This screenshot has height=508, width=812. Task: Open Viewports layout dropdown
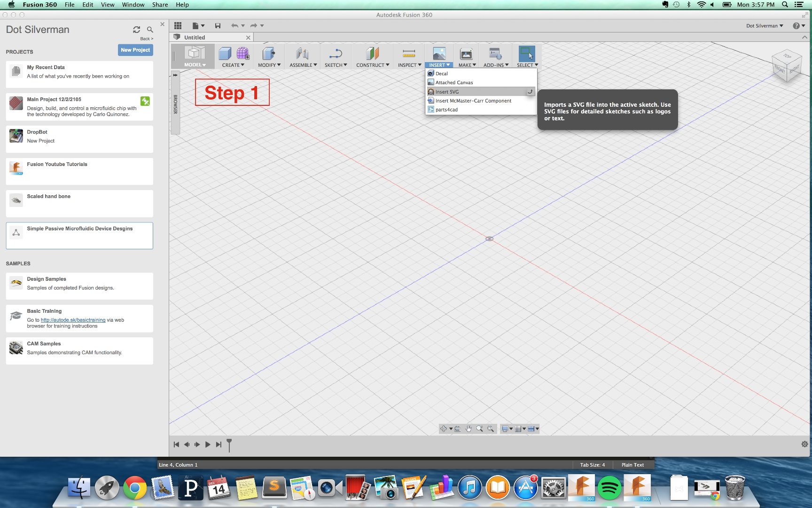(x=533, y=429)
